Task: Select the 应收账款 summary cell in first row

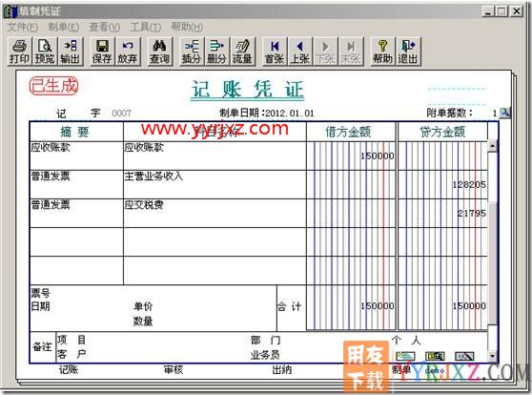Action: 76,156
